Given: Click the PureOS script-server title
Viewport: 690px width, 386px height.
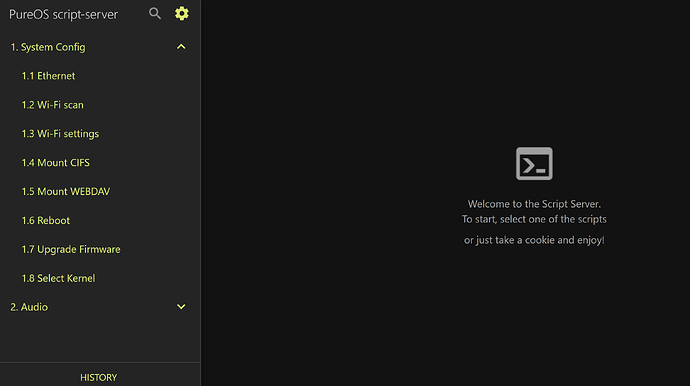Looking at the screenshot, I should pyautogui.click(x=63, y=15).
